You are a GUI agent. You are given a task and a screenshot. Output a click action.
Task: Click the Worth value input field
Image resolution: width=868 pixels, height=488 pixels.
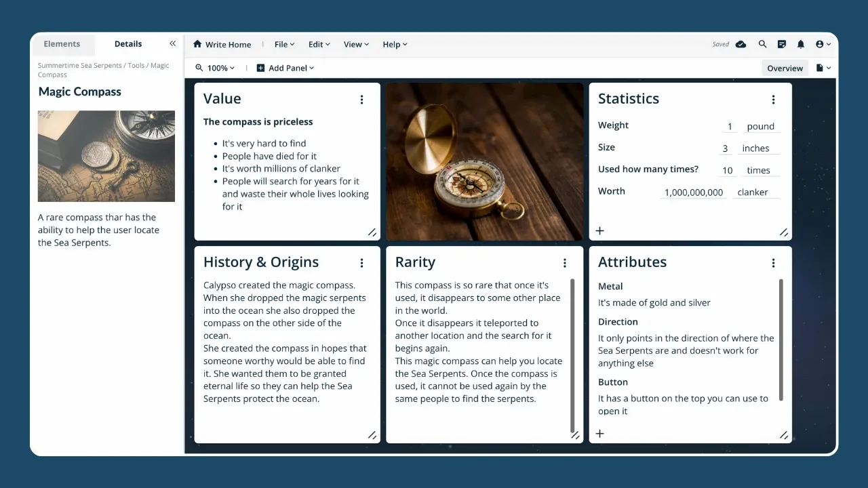(x=693, y=192)
